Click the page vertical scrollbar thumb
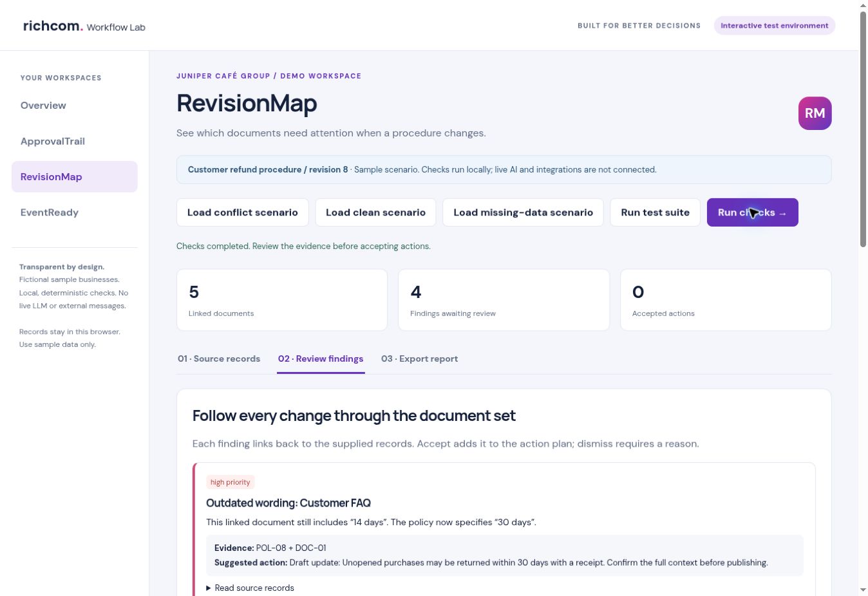 click(x=863, y=129)
